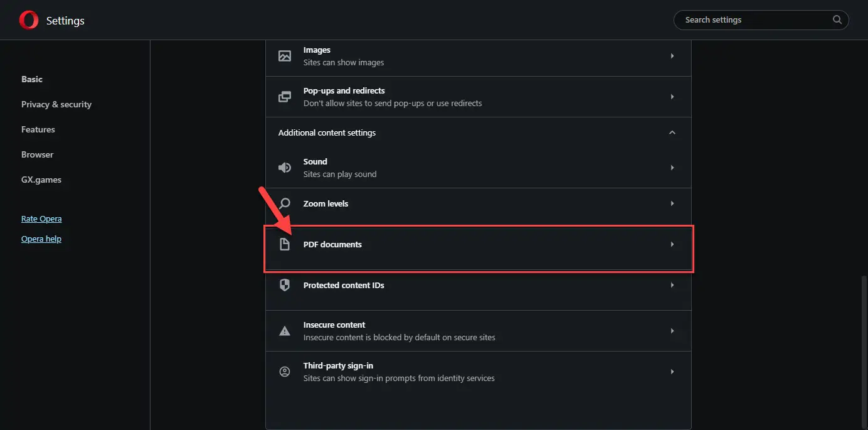Open PDF documents via its arrow
The width and height of the screenshot is (868, 430).
point(672,244)
